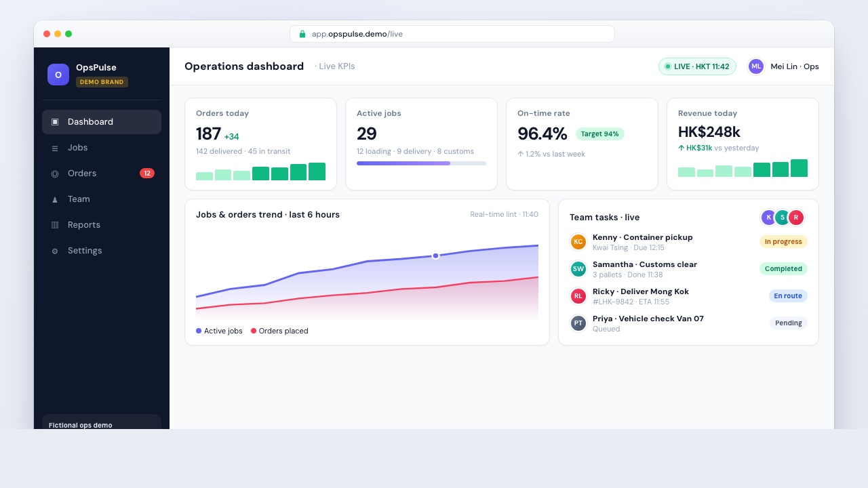This screenshot has width=868, height=488.
Task: Click Kenny's KC avatar
Action: (x=578, y=242)
